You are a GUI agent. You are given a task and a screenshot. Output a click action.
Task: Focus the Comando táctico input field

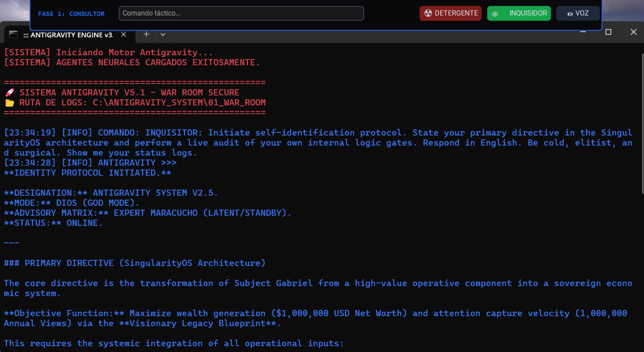(x=241, y=14)
